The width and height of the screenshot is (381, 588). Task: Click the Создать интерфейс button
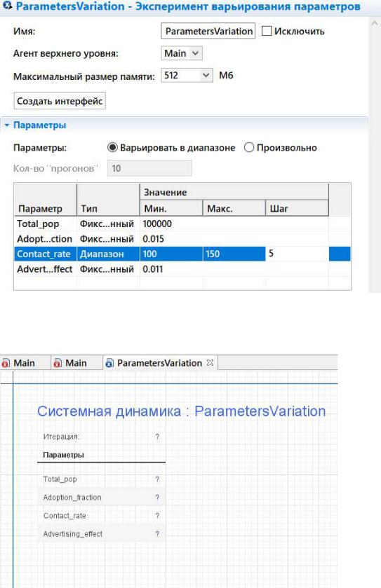click(x=60, y=101)
